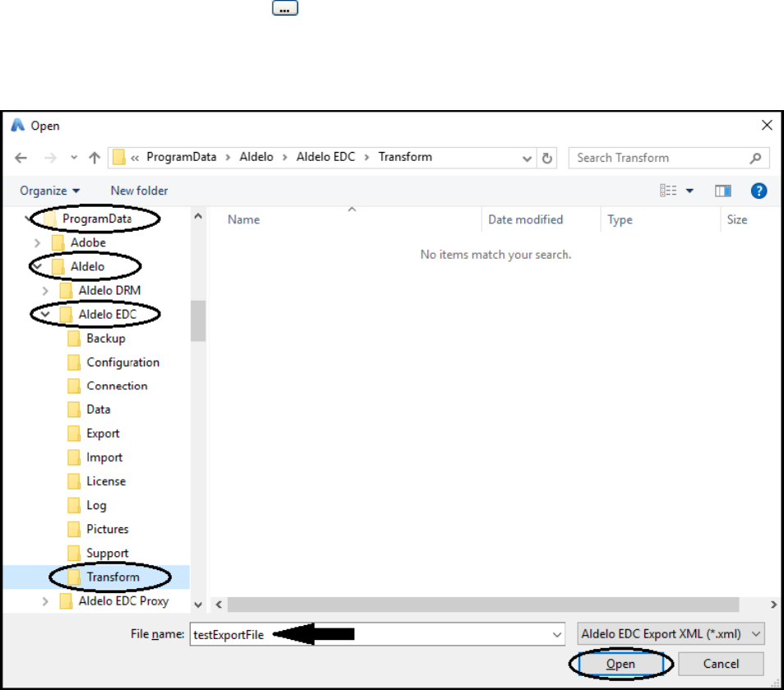Go up one folder level
The height and width of the screenshot is (690, 784).
tap(95, 158)
